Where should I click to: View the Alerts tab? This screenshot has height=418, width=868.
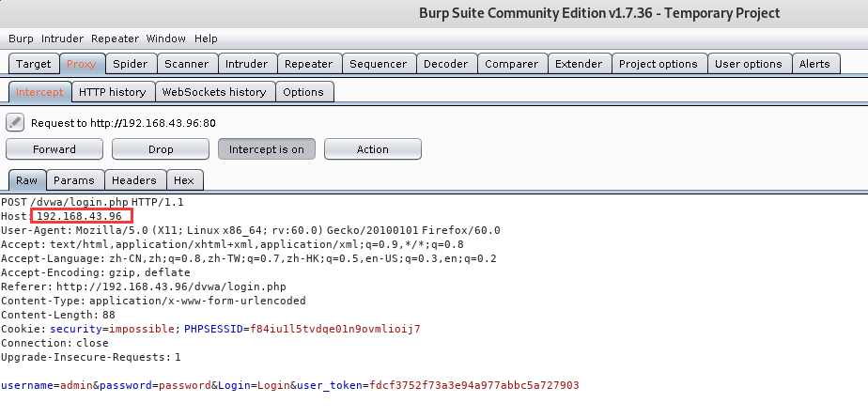814,64
